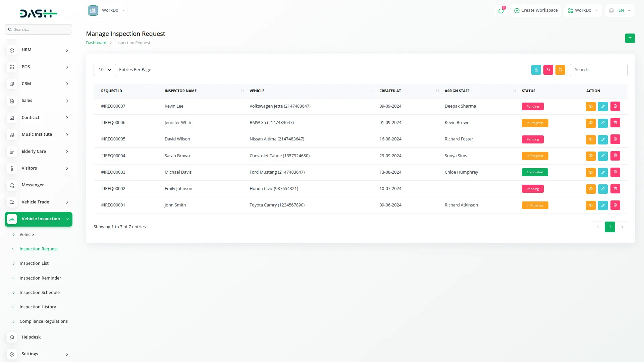Viewport: 644px width, 362px height.
Task: Go to Compliance Regulations menu item
Action: (x=44, y=321)
